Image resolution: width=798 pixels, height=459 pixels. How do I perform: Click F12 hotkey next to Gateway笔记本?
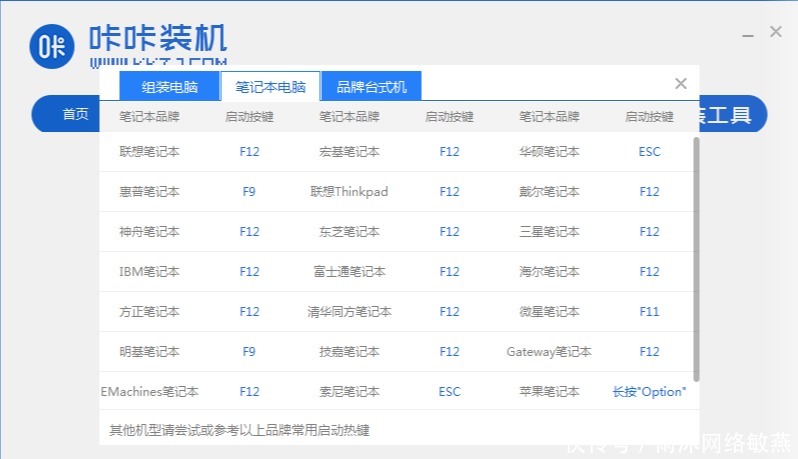pos(649,351)
